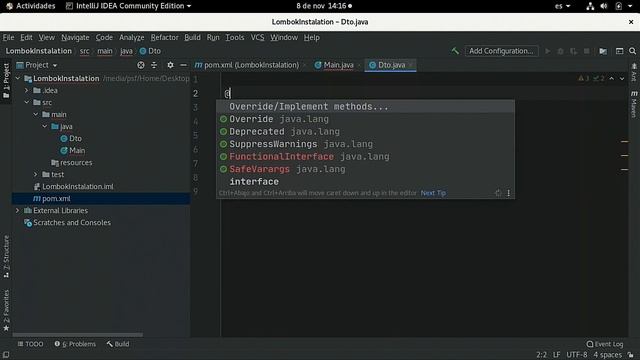
Task: Open the Structure tool window
Action: click(6, 257)
